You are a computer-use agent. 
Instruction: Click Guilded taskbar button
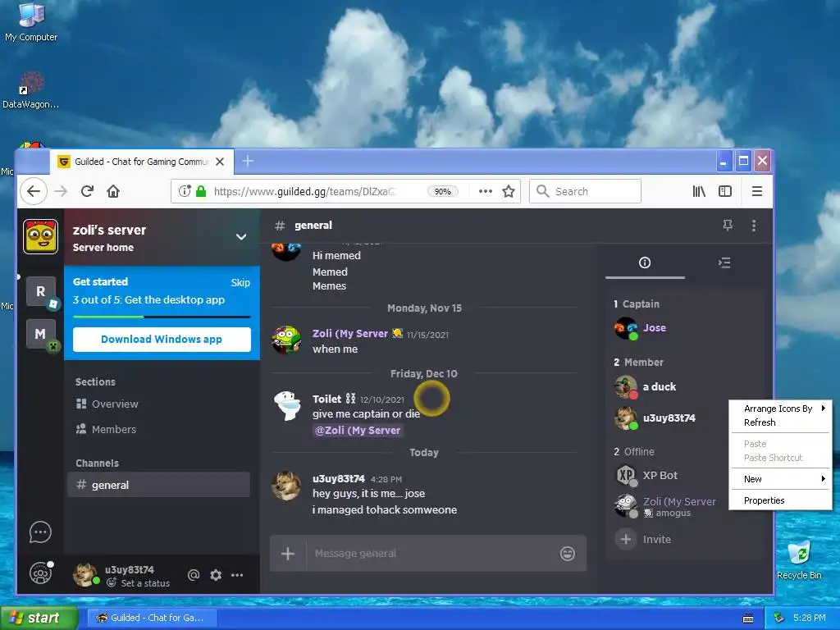pos(152,618)
